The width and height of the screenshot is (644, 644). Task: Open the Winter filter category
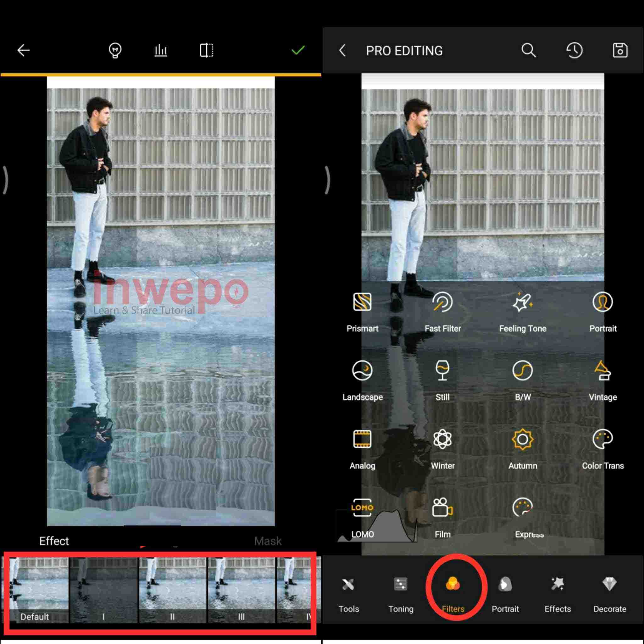pos(442,439)
